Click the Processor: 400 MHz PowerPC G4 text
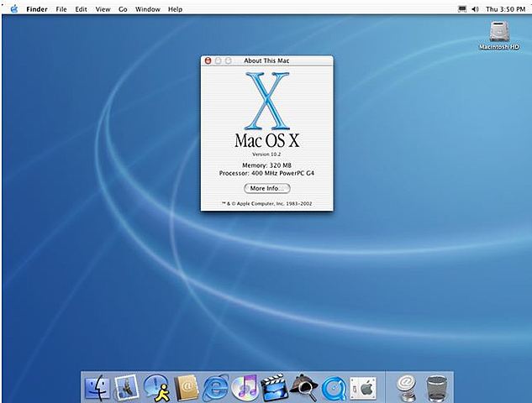This screenshot has width=532, height=403. pyautogui.click(x=266, y=173)
